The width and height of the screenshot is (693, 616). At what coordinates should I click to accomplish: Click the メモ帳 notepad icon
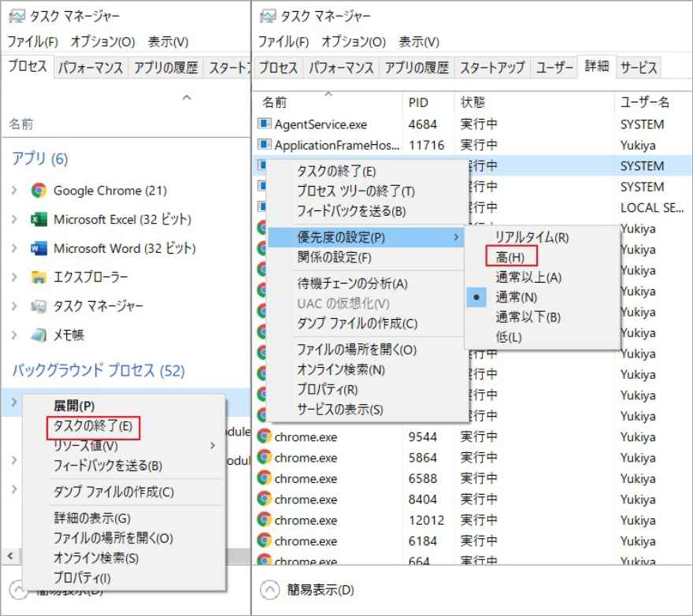[39, 335]
